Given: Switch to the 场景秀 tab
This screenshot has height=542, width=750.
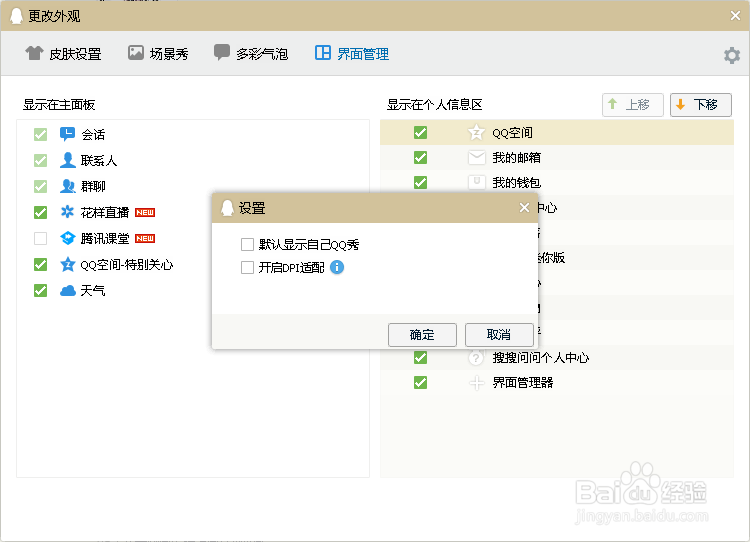Looking at the screenshot, I should pyautogui.click(x=158, y=54).
